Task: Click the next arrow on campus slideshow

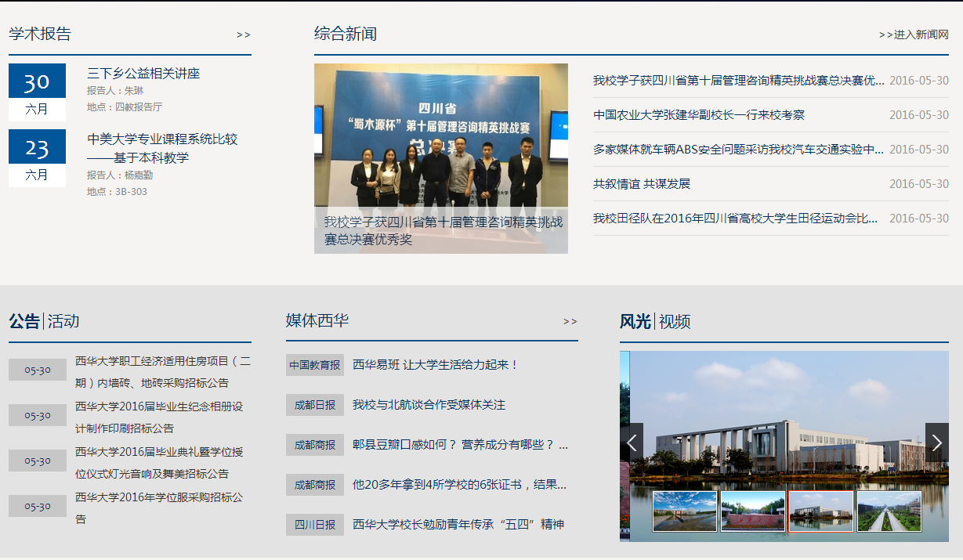Action: point(936,443)
